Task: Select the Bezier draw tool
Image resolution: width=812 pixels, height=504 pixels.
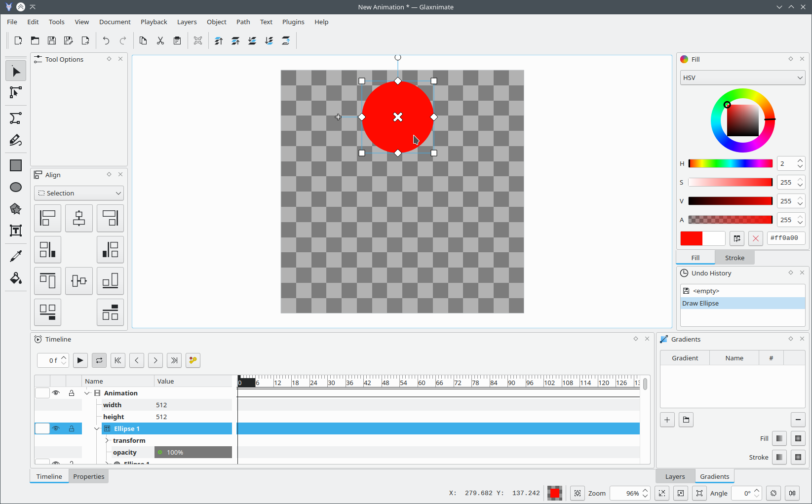Action: pos(16,118)
